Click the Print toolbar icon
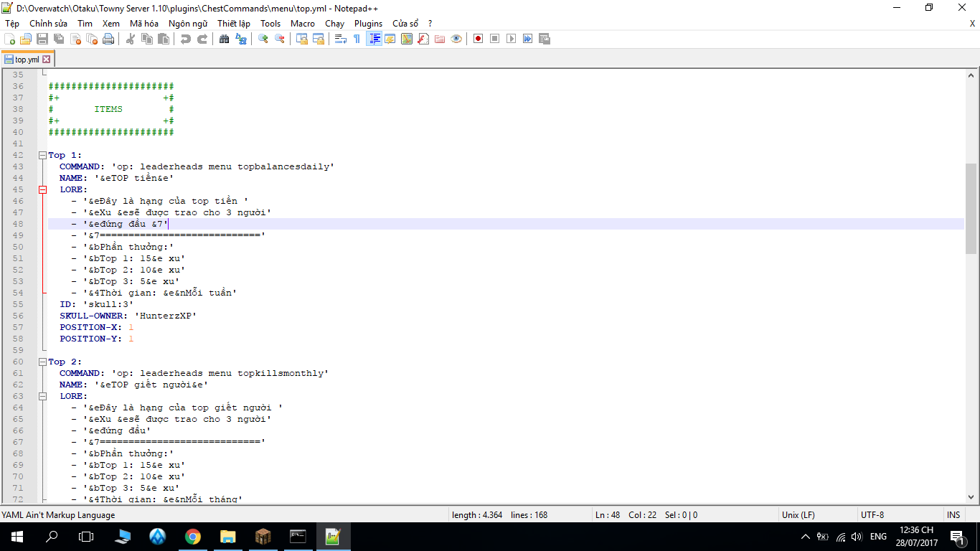 (x=108, y=39)
